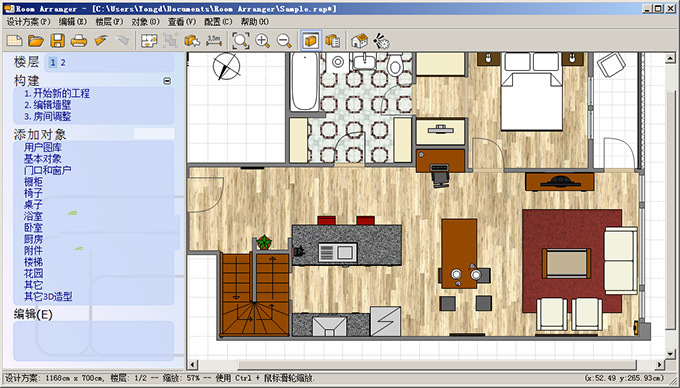Screen dimensions: 680x388
Task: Click 3.房间调整 link
Action: [x=47, y=117]
